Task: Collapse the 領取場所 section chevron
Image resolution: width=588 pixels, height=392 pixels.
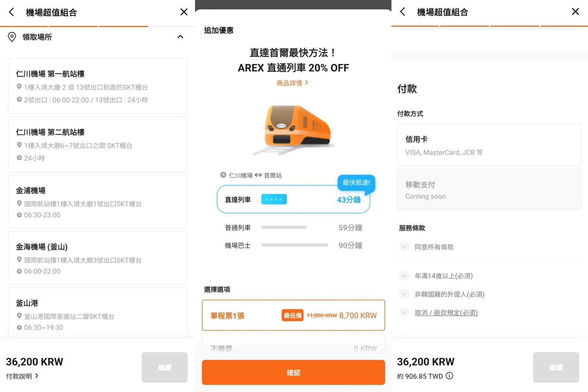Action: point(180,37)
